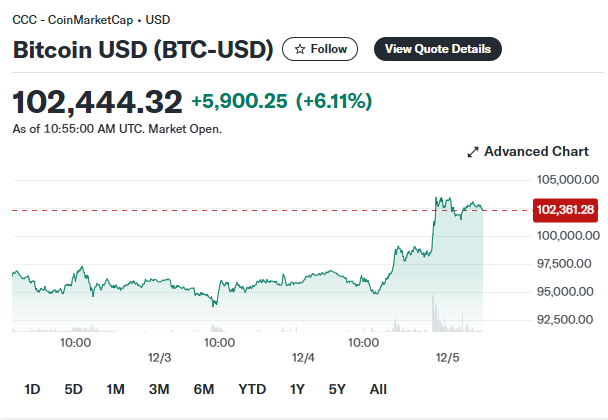The image size is (608, 420).
Task: Show year-to-date YTD range
Action: pos(252,389)
